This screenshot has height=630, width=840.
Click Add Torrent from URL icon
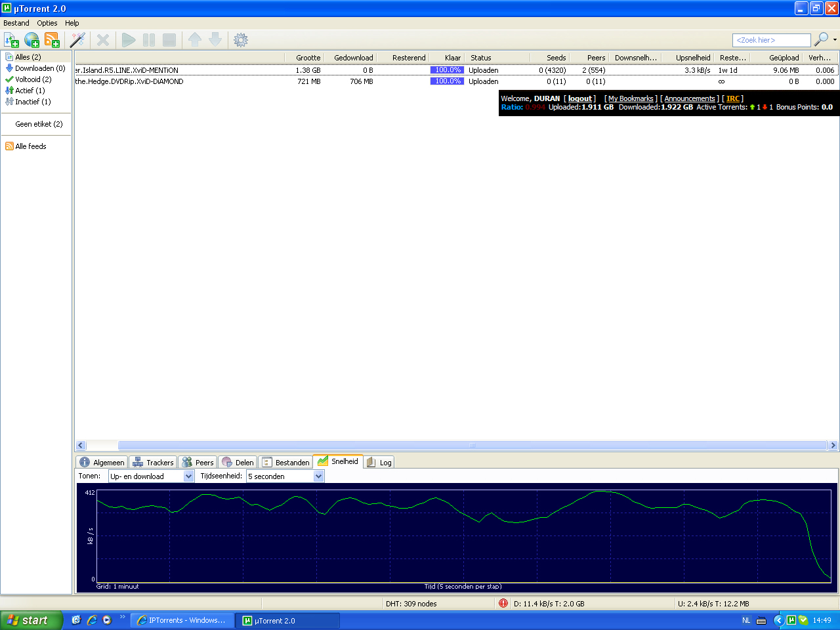tap(31, 40)
